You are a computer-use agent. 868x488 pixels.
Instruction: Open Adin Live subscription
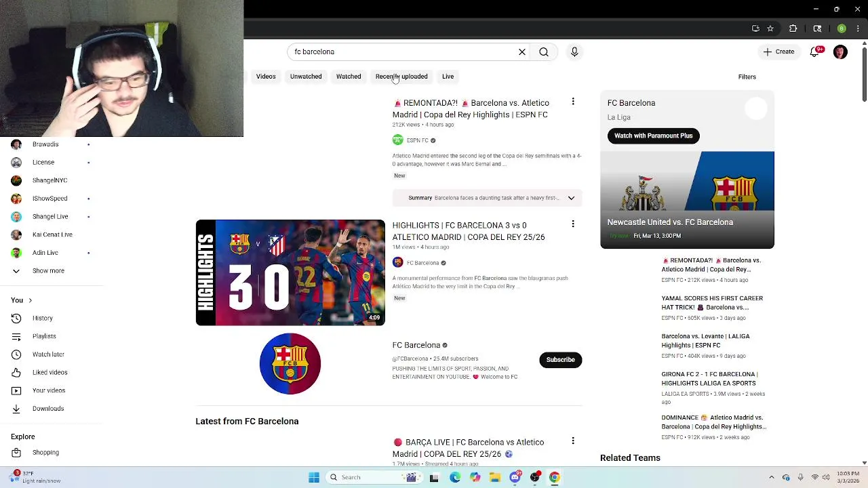pyautogui.click(x=45, y=253)
